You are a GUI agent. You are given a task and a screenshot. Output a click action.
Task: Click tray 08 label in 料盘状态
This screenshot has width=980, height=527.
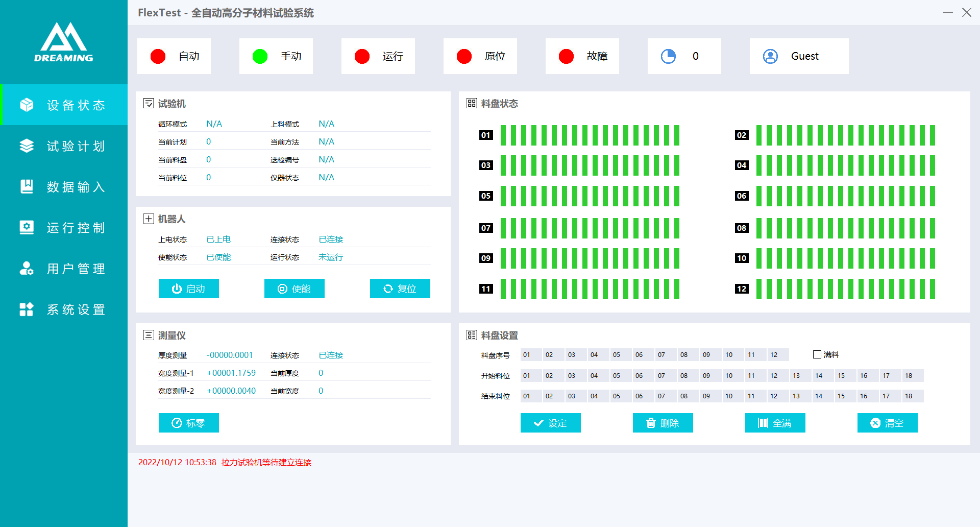coord(742,228)
